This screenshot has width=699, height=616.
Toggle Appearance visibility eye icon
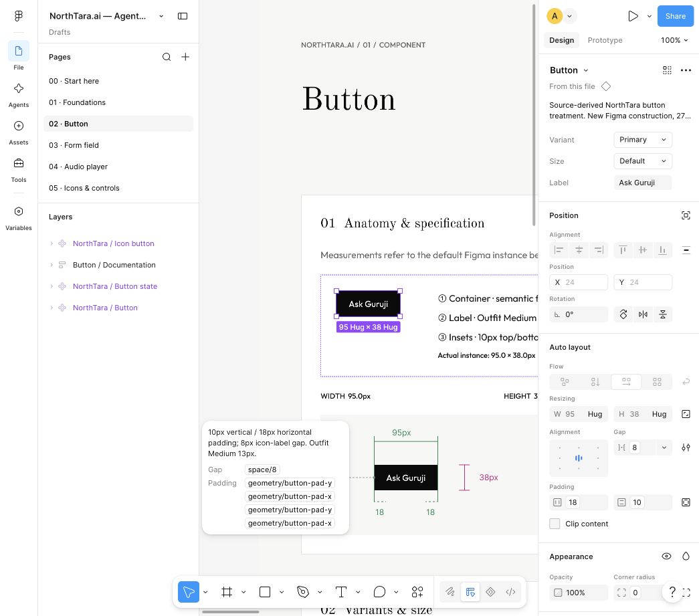point(666,556)
